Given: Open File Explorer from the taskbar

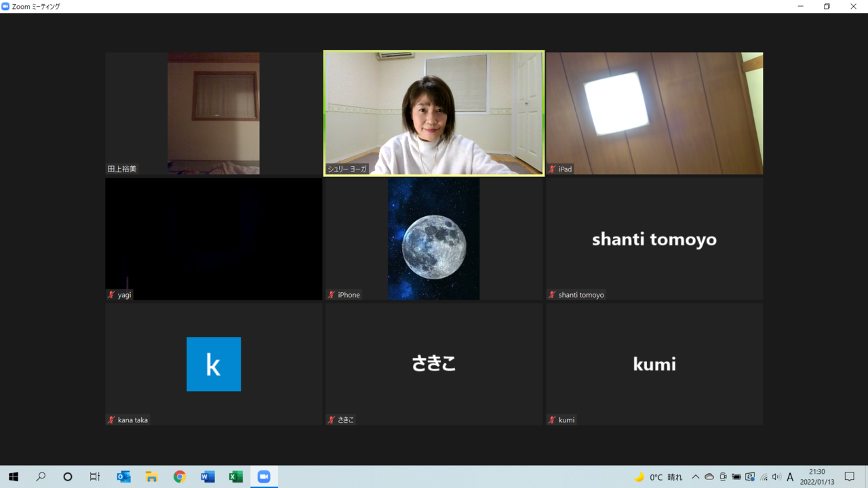Looking at the screenshot, I should pyautogui.click(x=151, y=477).
